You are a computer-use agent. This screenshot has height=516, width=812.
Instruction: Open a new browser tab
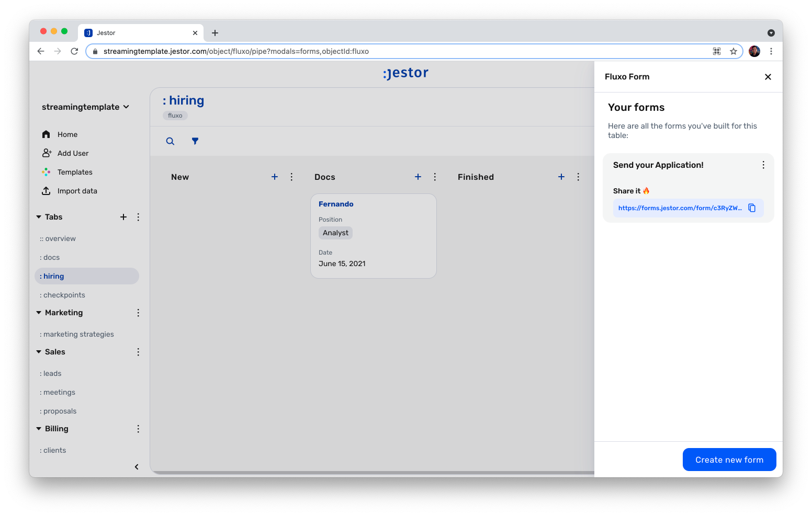coord(215,33)
